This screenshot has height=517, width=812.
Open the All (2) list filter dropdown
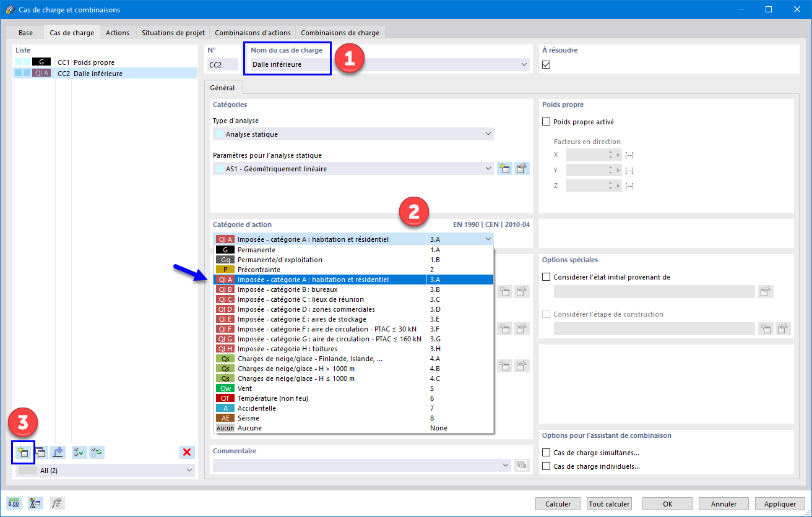[x=189, y=471]
